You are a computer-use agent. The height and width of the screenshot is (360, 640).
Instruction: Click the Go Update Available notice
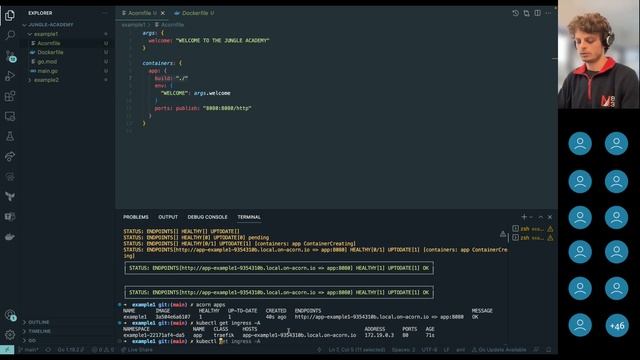click(499, 349)
